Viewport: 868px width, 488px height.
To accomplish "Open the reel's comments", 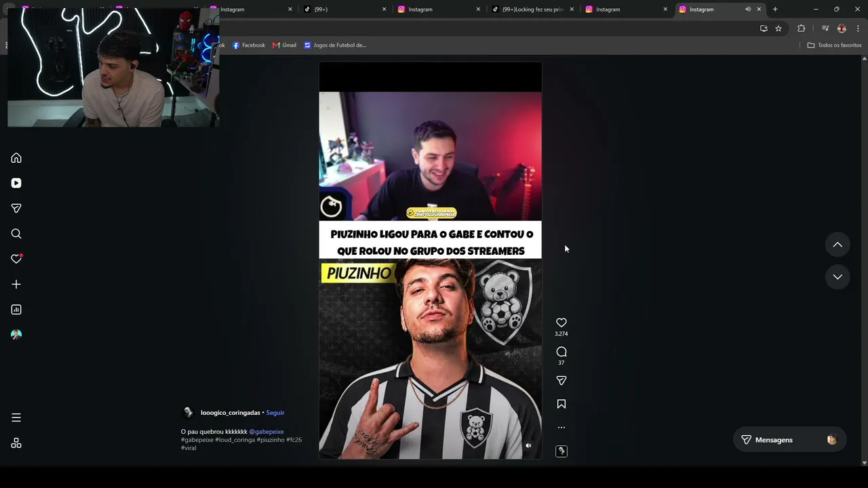I will [561, 352].
